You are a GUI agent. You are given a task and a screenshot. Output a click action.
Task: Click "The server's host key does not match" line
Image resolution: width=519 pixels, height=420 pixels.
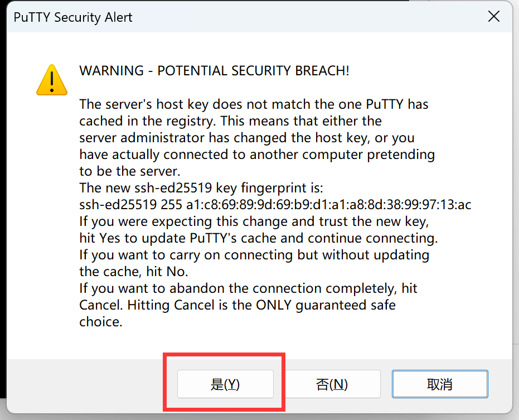(x=254, y=104)
